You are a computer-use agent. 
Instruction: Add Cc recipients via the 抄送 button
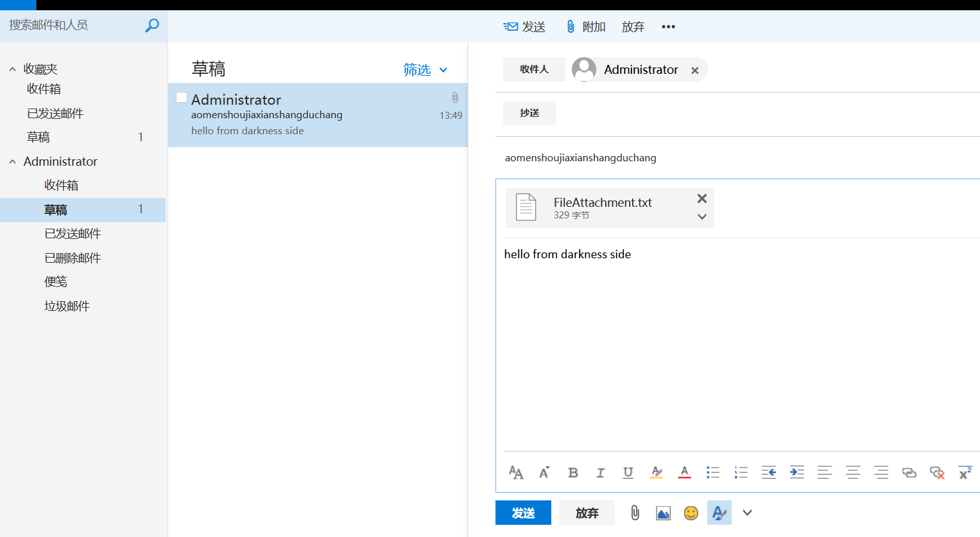click(x=529, y=113)
